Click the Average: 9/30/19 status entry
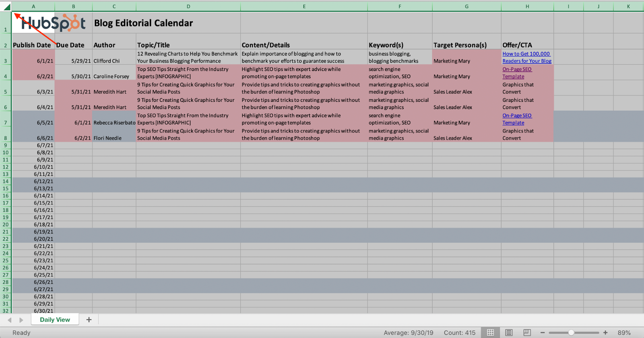The height and width of the screenshot is (338, 644). point(409,333)
